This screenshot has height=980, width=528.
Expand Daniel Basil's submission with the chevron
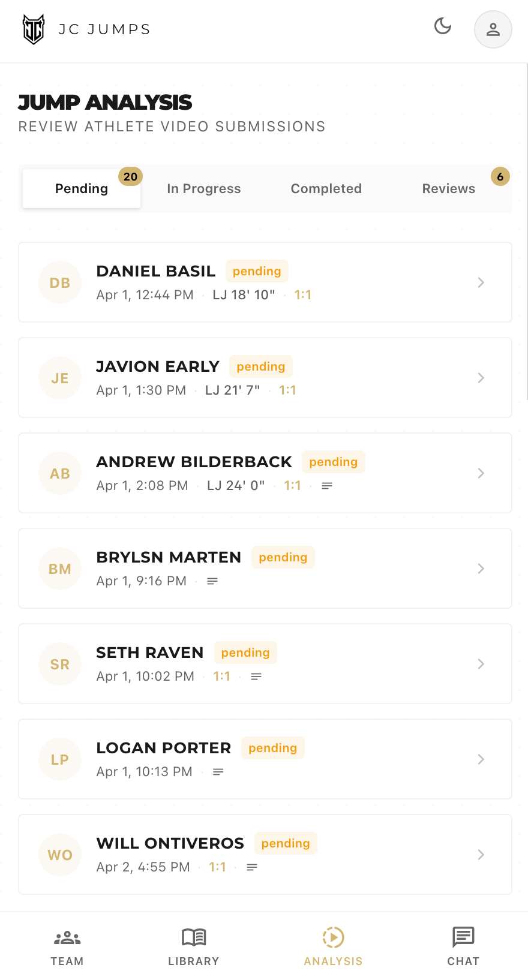tap(481, 282)
